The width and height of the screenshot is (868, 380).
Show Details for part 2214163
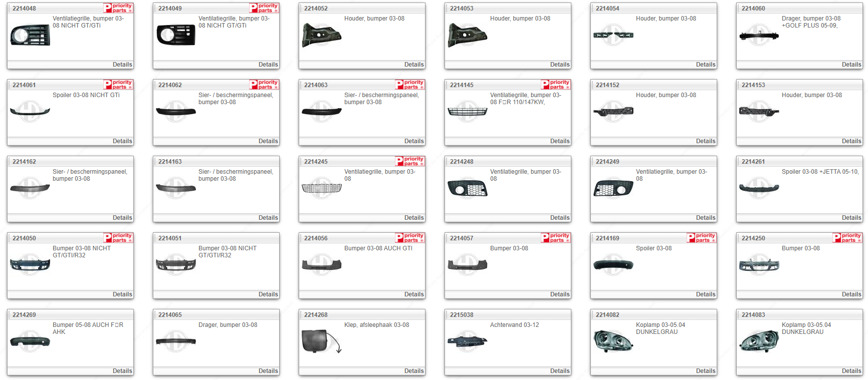coord(268,218)
